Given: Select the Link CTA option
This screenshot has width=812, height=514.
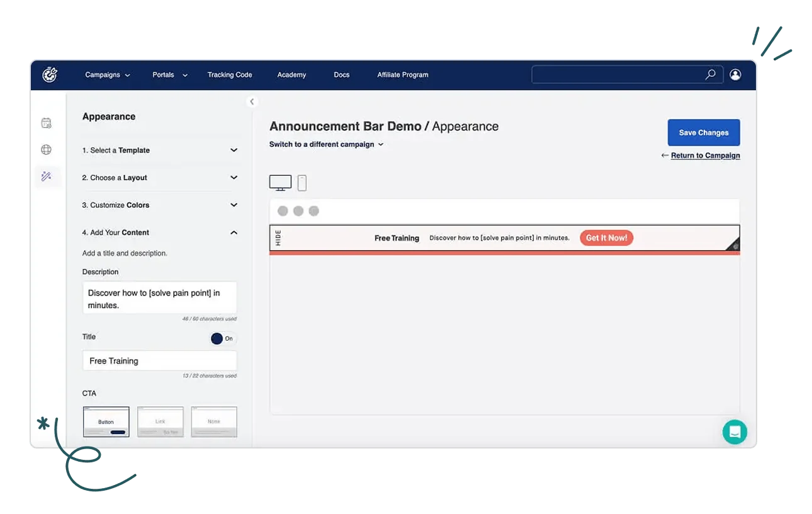Looking at the screenshot, I should 161,421.
